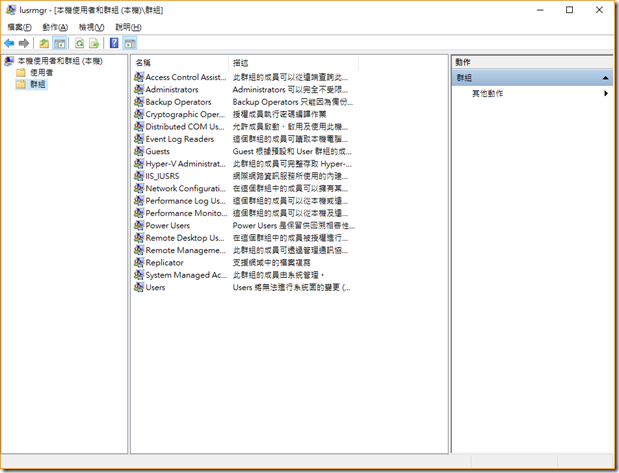Open the 動作(A) menu
Viewport: 619px width, 473px height.
click(x=56, y=27)
